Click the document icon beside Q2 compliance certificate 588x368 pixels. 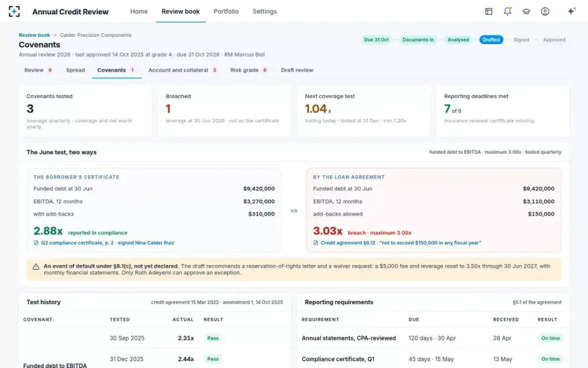click(x=36, y=243)
